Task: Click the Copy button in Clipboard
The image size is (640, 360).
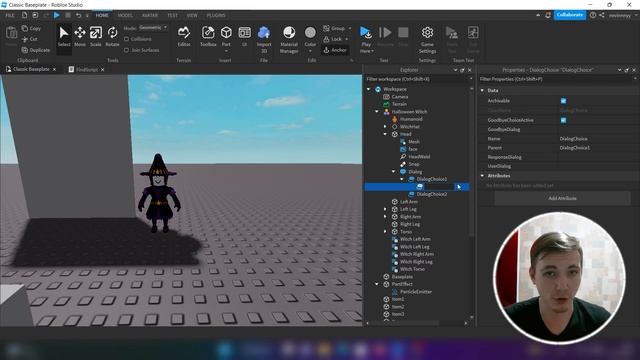Action: point(31,29)
